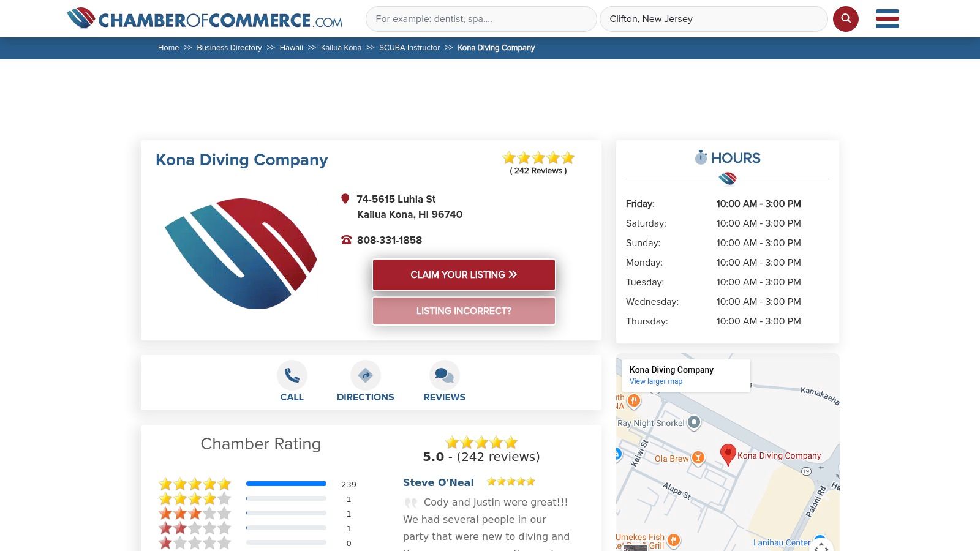This screenshot has width=980, height=551.
Task: Open the View larger map link
Action: coord(655,381)
